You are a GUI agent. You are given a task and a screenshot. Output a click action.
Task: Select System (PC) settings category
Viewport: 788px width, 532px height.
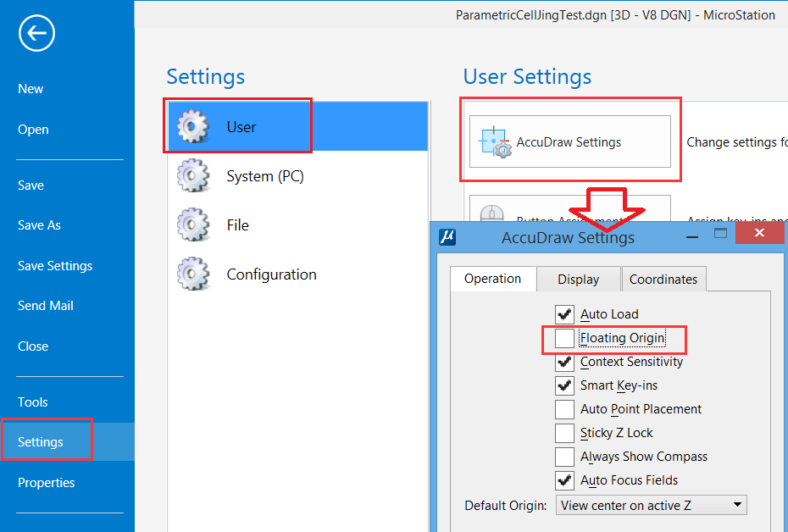point(298,176)
